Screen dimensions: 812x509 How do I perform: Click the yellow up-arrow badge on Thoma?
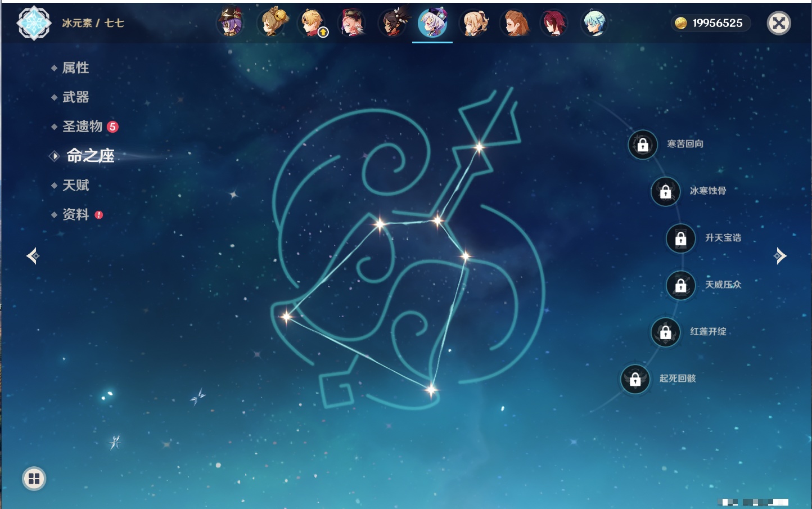[x=323, y=33]
